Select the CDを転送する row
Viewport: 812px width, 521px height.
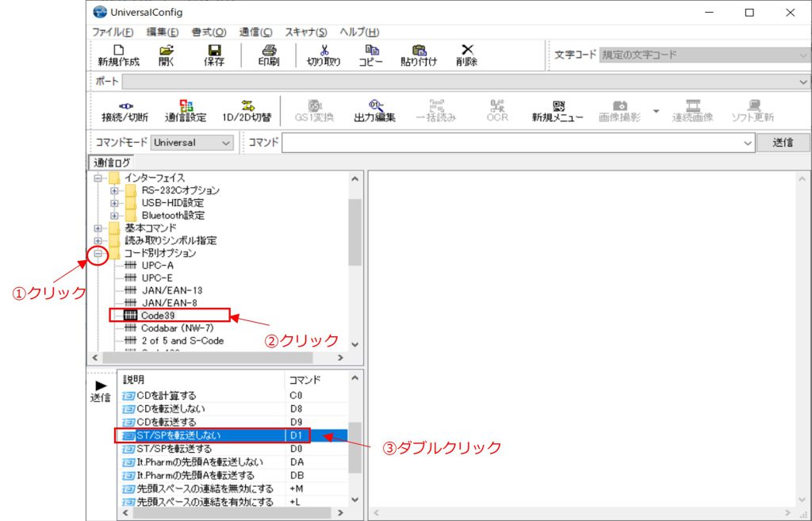[x=233, y=422]
